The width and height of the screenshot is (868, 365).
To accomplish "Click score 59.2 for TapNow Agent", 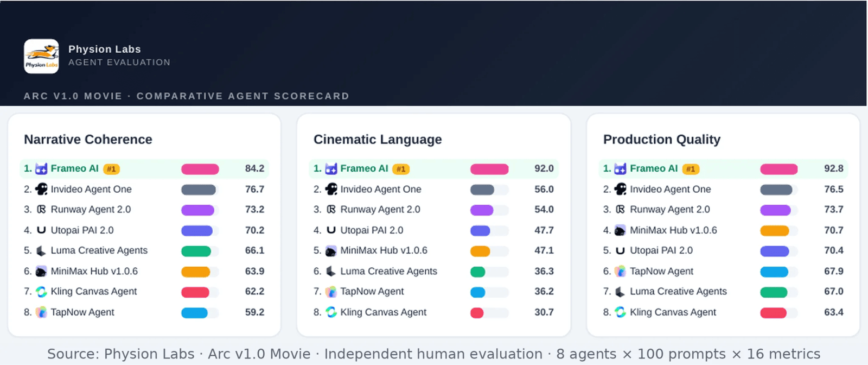I will [x=254, y=312].
